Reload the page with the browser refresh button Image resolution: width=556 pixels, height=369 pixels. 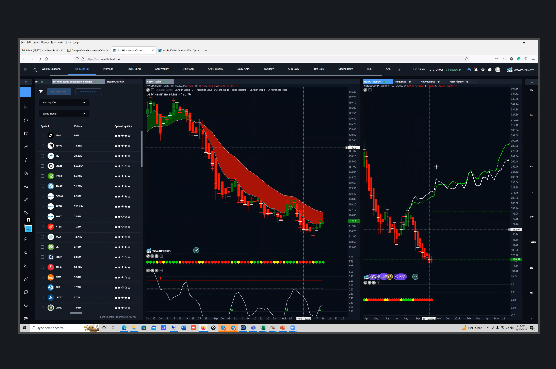click(x=40, y=59)
